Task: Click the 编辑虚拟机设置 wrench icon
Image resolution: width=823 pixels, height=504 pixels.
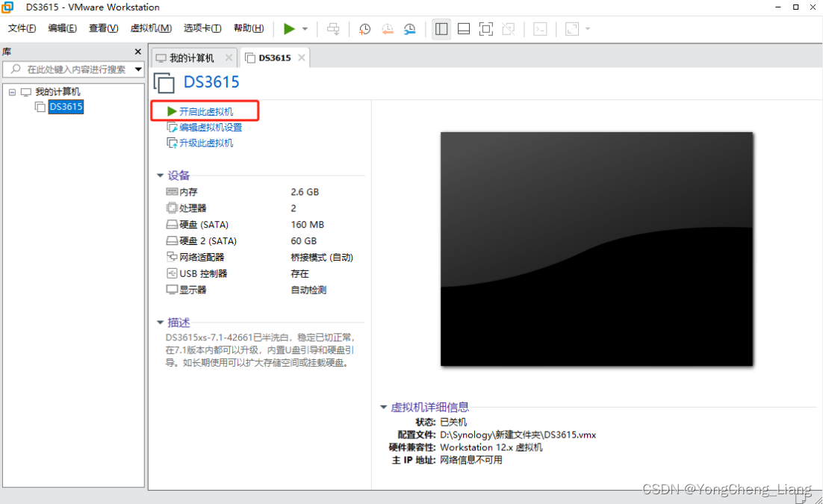Action: click(173, 127)
